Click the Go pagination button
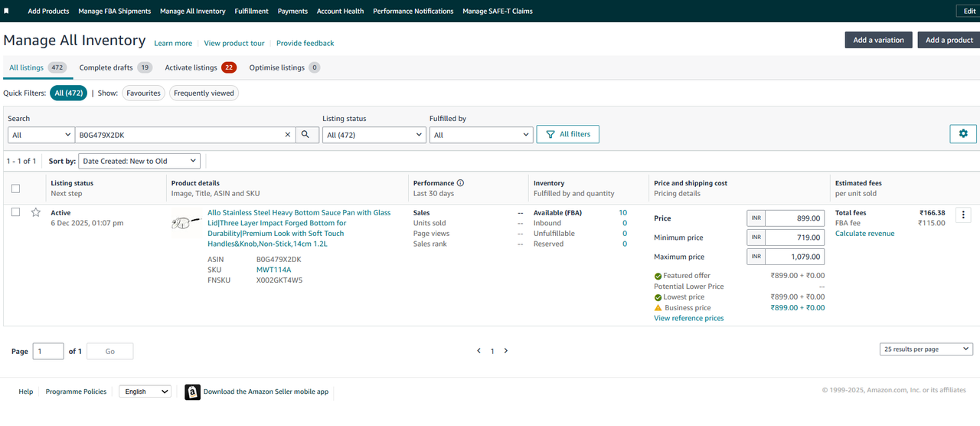The height and width of the screenshot is (426, 980). 110,351
